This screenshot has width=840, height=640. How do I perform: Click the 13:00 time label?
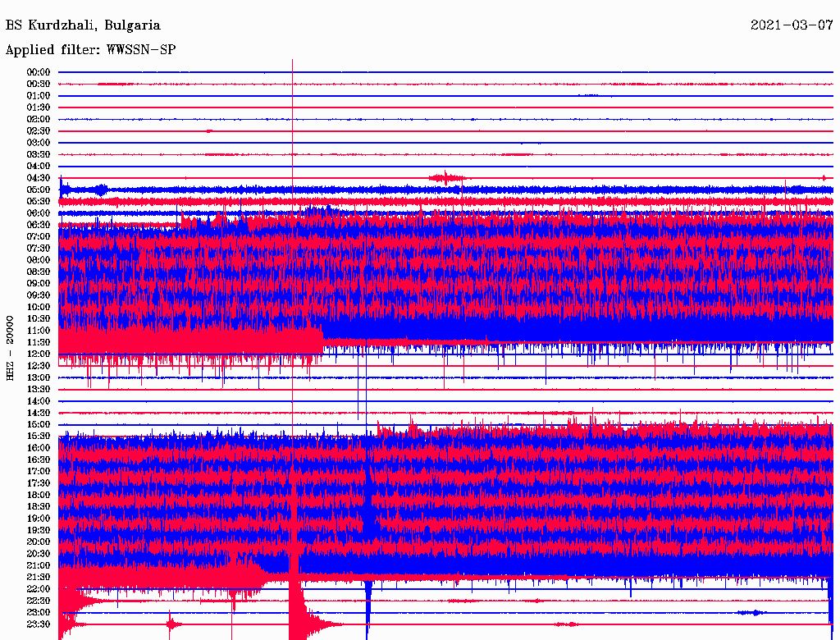tap(39, 377)
